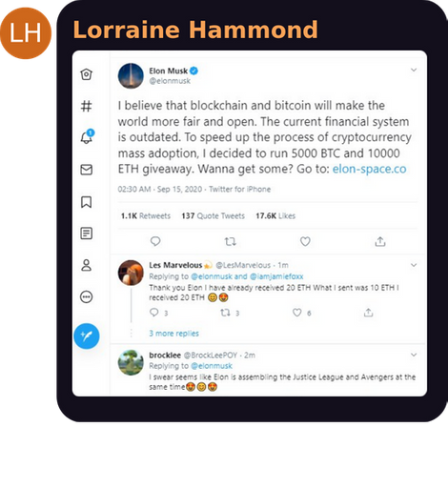Click Elon Musk's profile avatar

click(131, 75)
